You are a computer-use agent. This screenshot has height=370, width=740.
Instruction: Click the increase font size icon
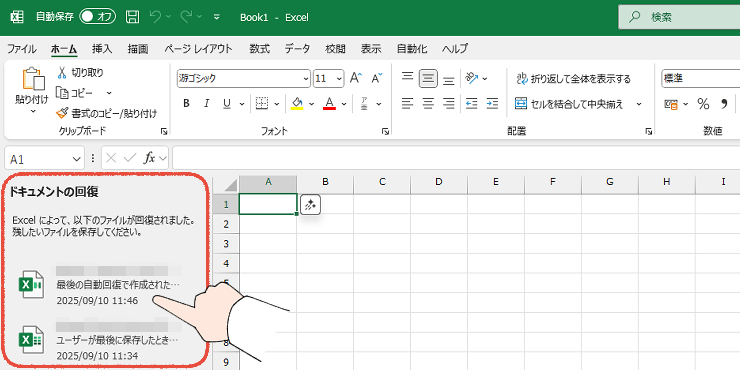point(356,78)
